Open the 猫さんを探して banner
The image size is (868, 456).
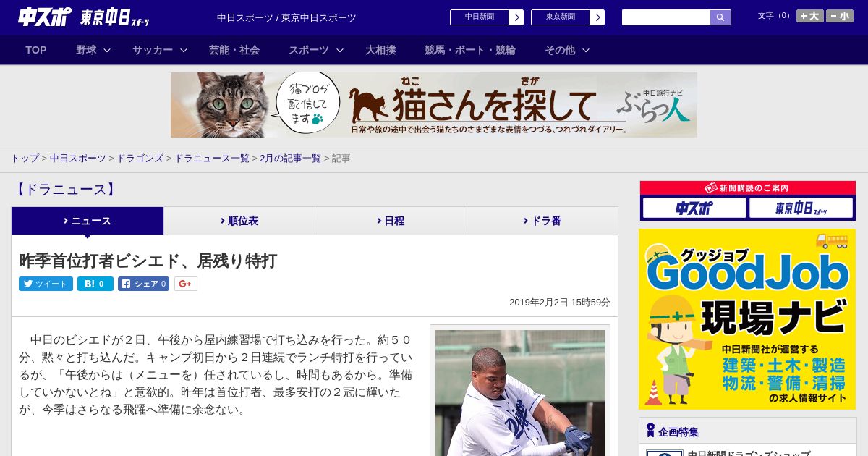[434, 105]
